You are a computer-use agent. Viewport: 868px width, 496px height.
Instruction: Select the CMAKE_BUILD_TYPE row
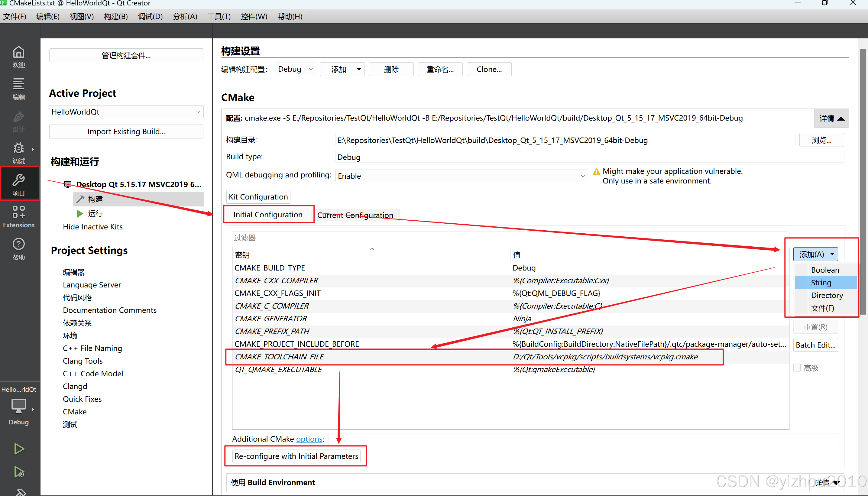pyautogui.click(x=510, y=268)
